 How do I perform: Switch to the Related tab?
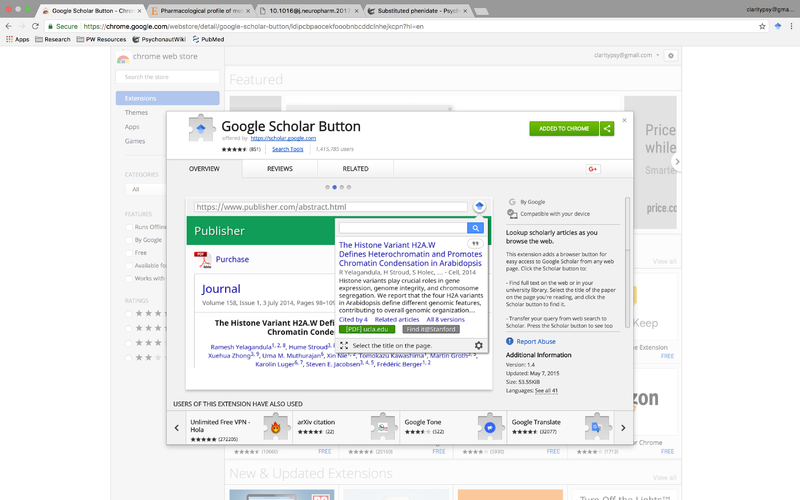tap(355, 169)
